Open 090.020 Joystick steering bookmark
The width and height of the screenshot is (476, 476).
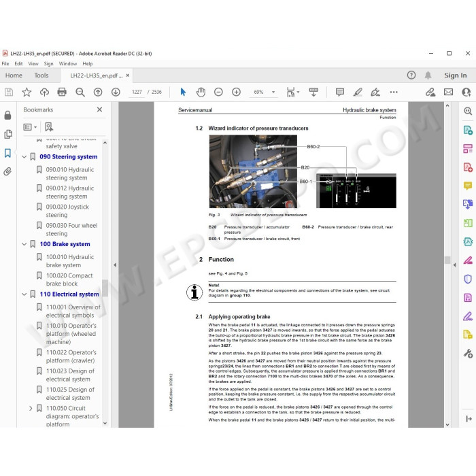tap(67, 211)
